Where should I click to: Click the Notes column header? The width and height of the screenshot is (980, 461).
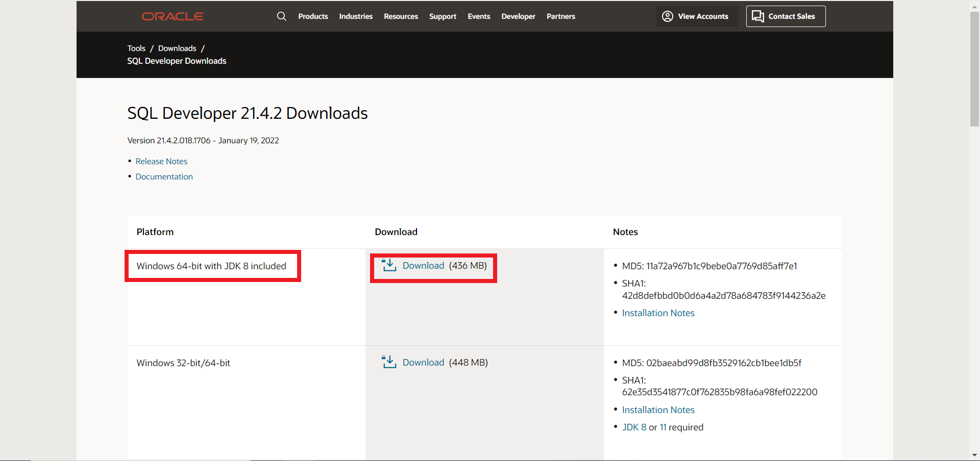point(625,232)
